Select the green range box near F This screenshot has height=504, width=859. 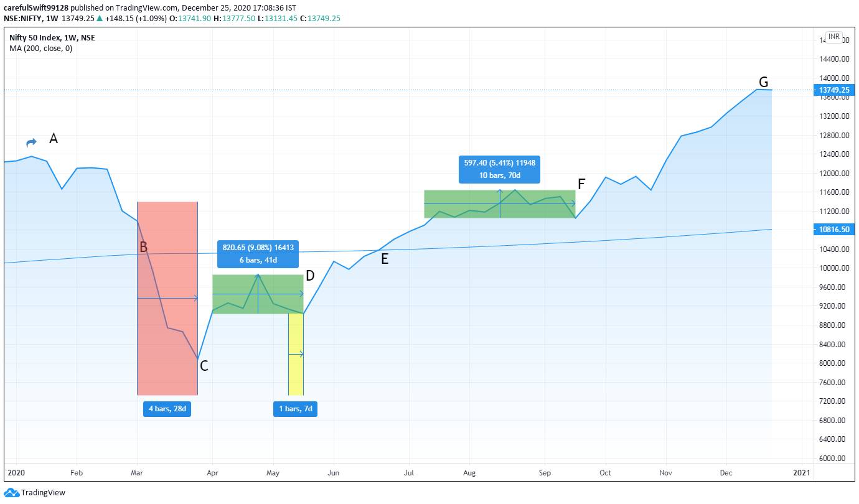[500, 203]
